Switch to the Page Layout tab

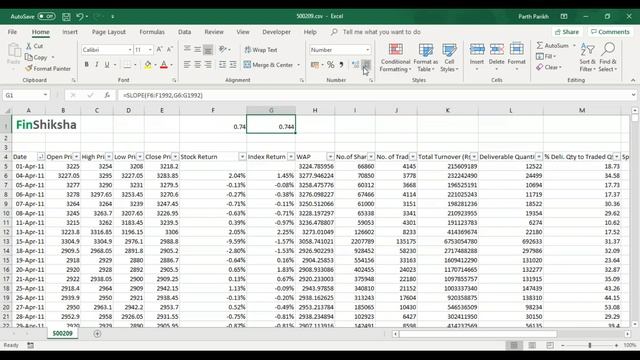[x=109, y=32]
